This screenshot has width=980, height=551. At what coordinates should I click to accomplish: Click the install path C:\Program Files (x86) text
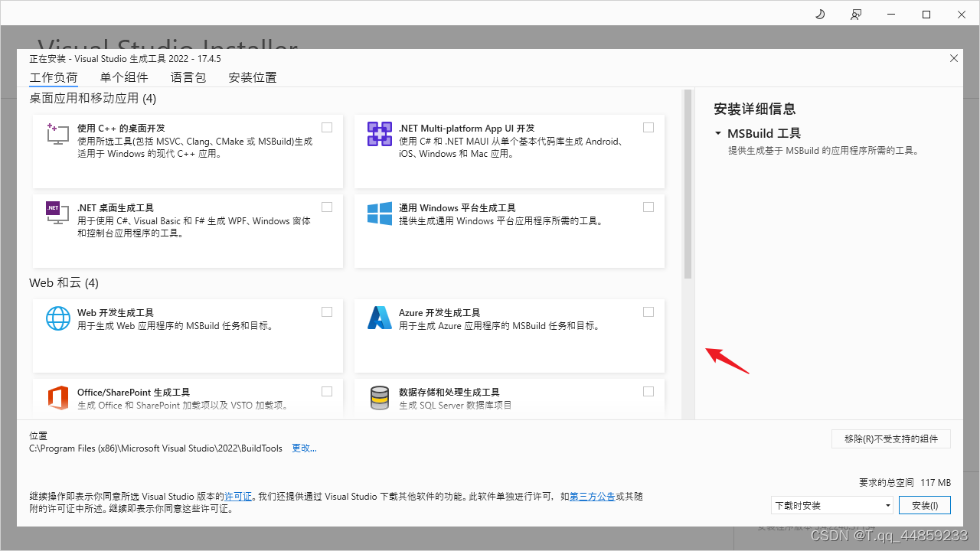155,448
